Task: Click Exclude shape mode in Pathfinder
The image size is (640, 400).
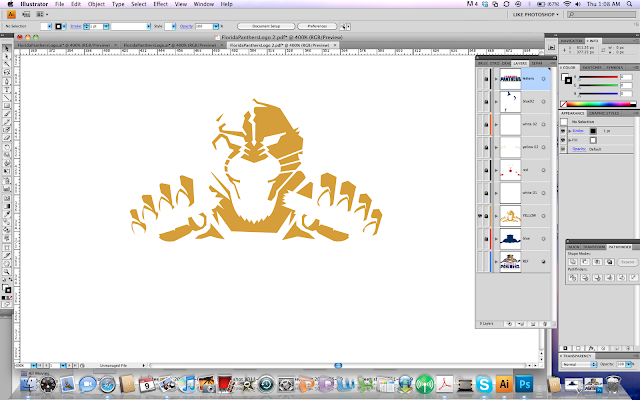Action: (609, 262)
